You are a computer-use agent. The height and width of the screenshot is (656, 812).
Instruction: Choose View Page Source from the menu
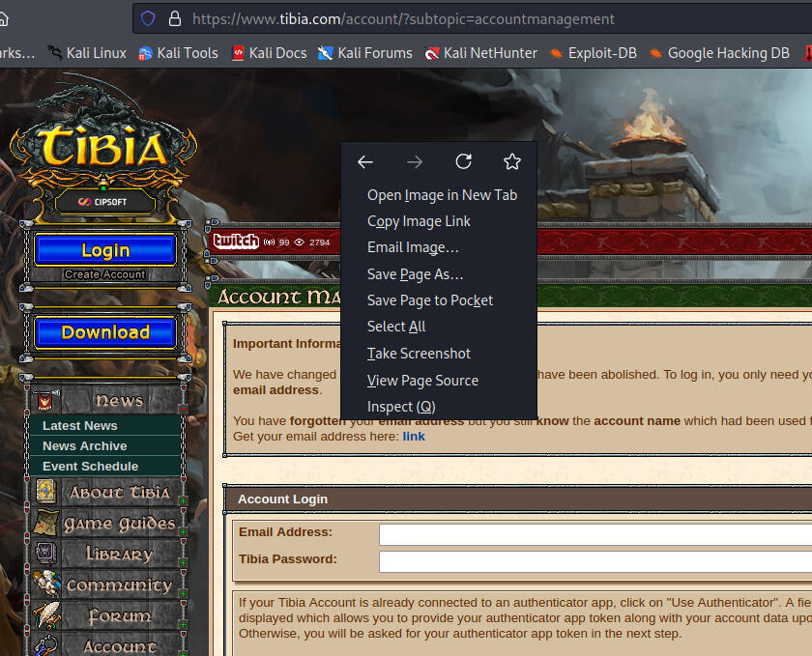[422, 380]
